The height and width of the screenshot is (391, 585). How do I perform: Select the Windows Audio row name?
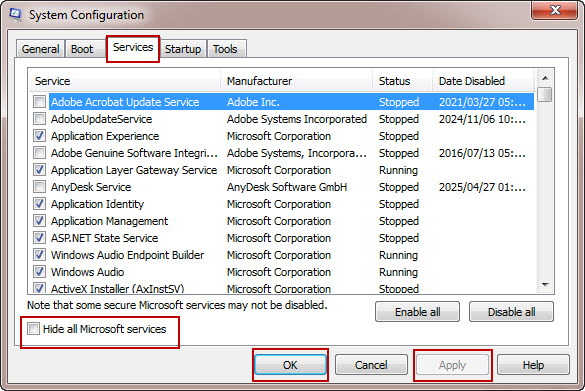pyautogui.click(x=88, y=272)
